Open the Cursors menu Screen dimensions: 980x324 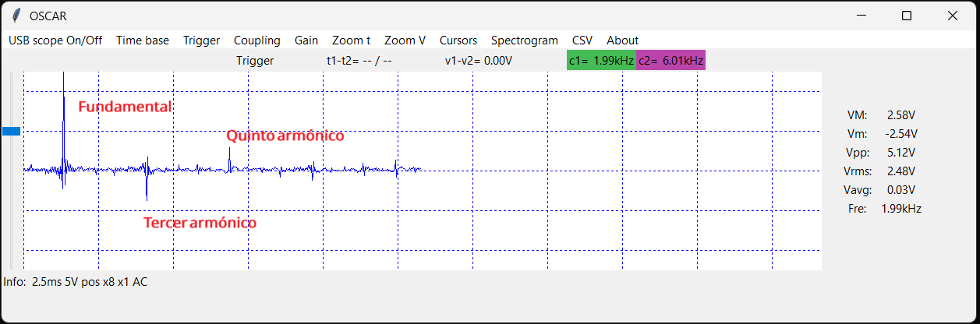[x=458, y=40]
